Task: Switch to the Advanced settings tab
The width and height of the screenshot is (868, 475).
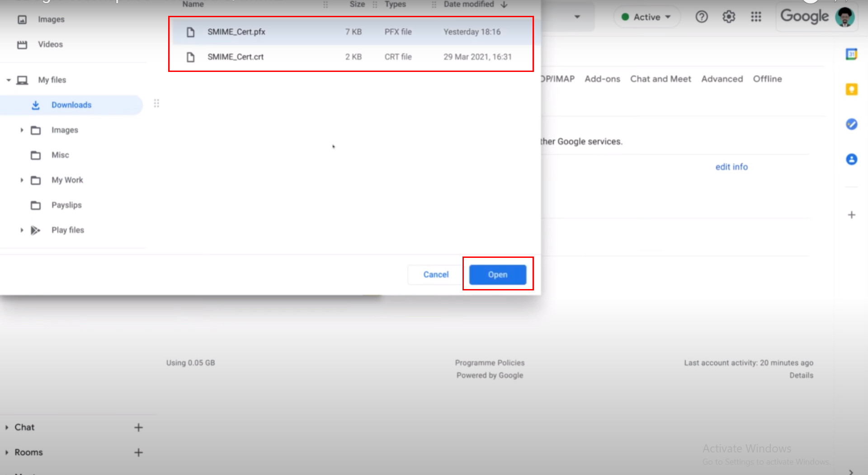Action: 722,79
